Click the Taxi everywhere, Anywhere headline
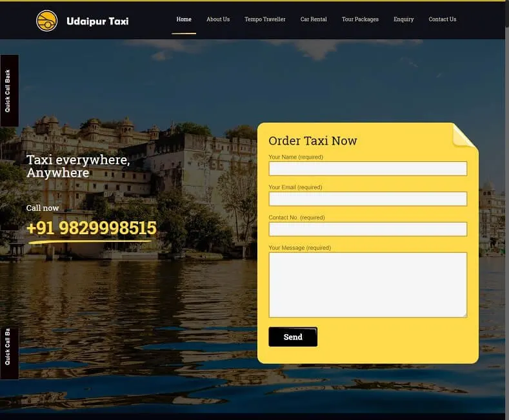The width and height of the screenshot is (509, 420). 78,166
